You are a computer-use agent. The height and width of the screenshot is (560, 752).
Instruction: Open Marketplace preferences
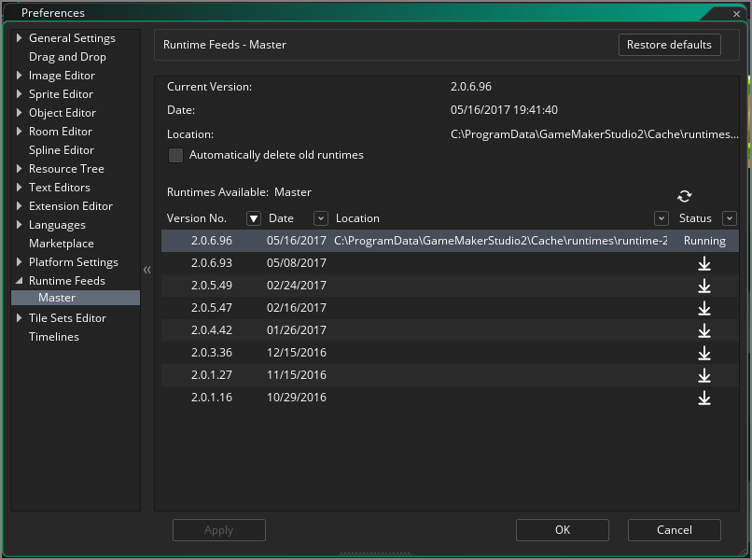(x=62, y=244)
